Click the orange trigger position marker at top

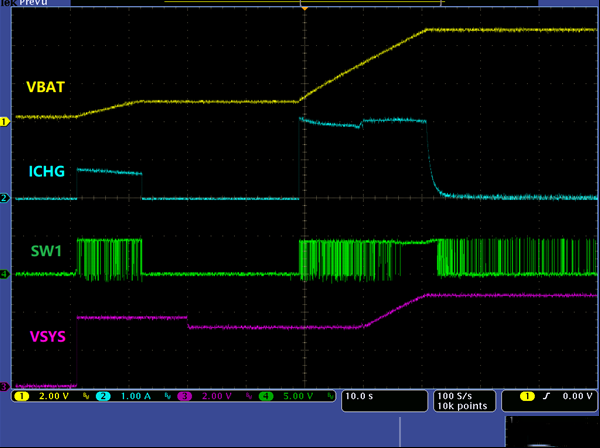(x=304, y=8)
